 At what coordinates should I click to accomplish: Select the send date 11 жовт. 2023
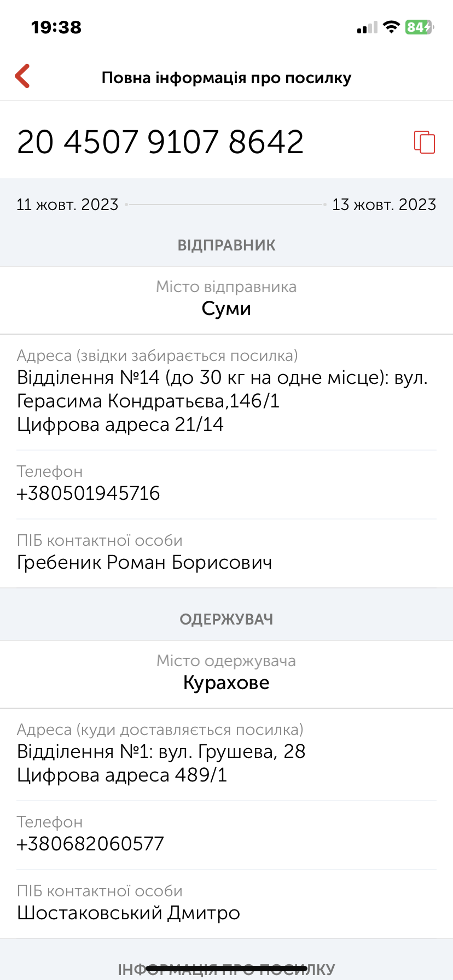pos(67,205)
